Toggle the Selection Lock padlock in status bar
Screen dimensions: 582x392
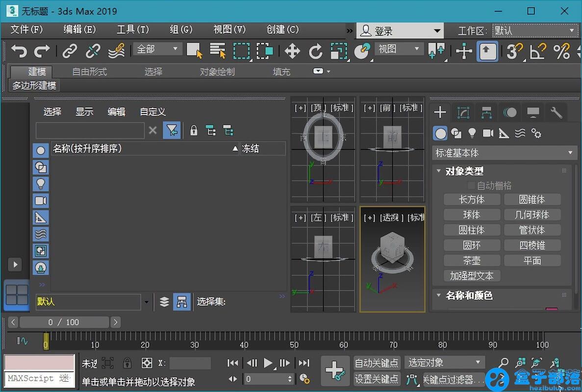[127, 363]
